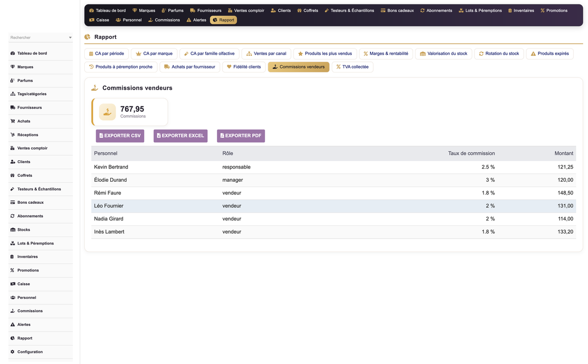The height and width of the screenshot is (364, 588).
Task: Click the Achats cart icon in sidebar
Action: [x=12, y=121]
